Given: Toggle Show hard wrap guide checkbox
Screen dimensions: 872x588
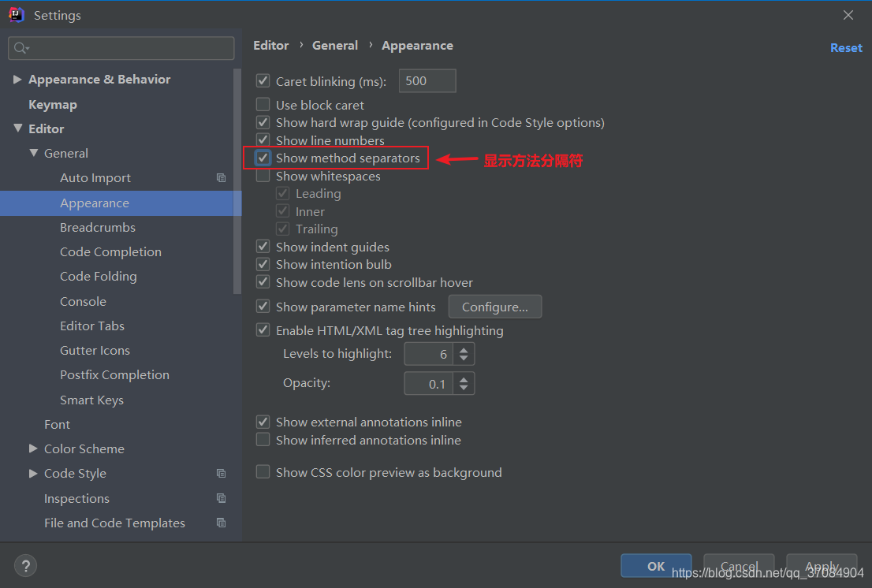Looking at the screenshot, I should [263, 122].
